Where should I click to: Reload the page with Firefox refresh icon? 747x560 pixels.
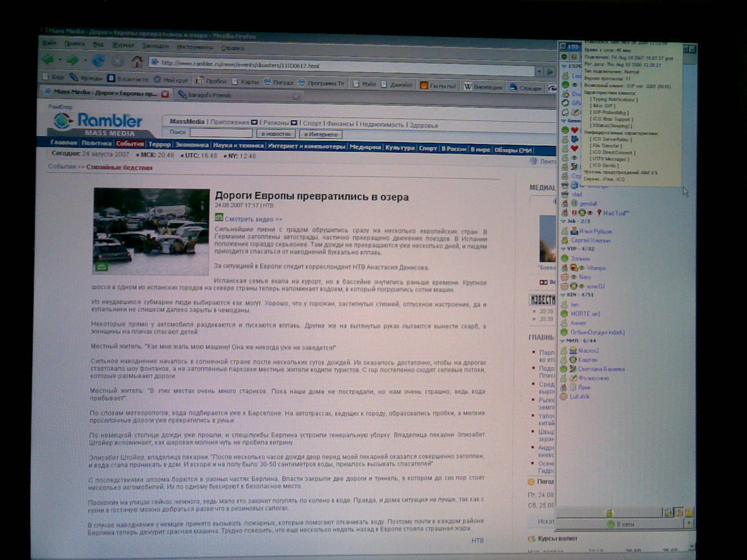[98, 61]
